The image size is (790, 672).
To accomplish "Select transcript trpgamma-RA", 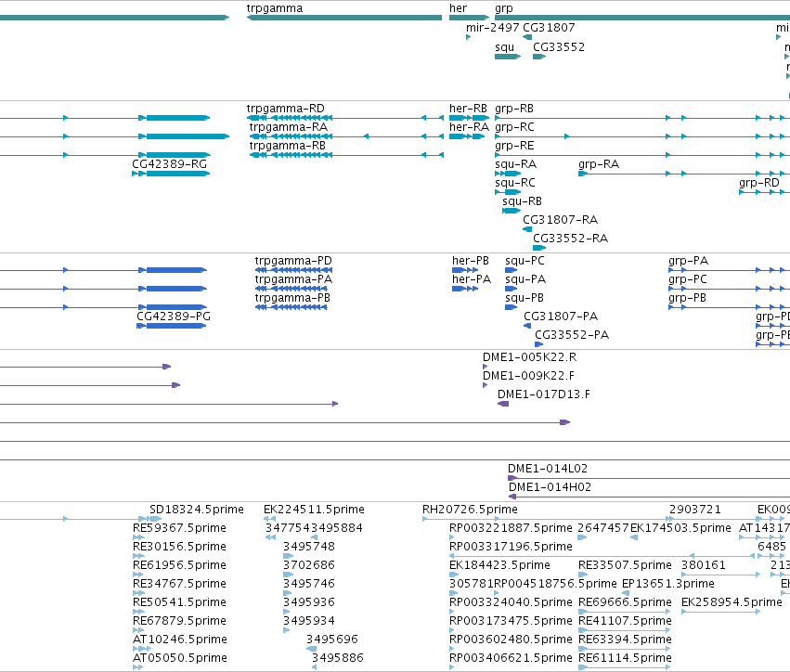I will click(346, 136).
